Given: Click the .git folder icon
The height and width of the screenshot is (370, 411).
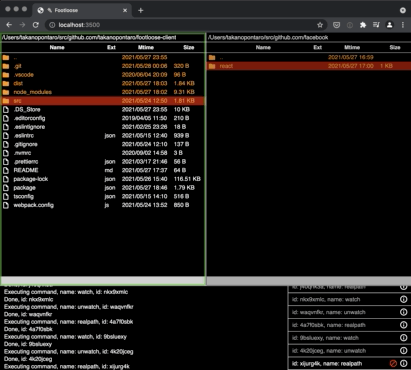Looking at the screenshot, I should [6, 66].
